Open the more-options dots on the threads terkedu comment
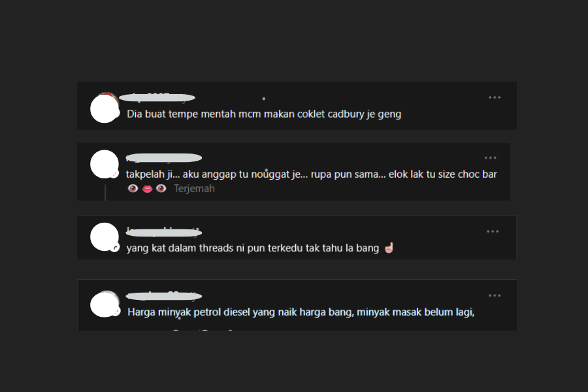Screen dimensions: 588x392 [493, 231]
